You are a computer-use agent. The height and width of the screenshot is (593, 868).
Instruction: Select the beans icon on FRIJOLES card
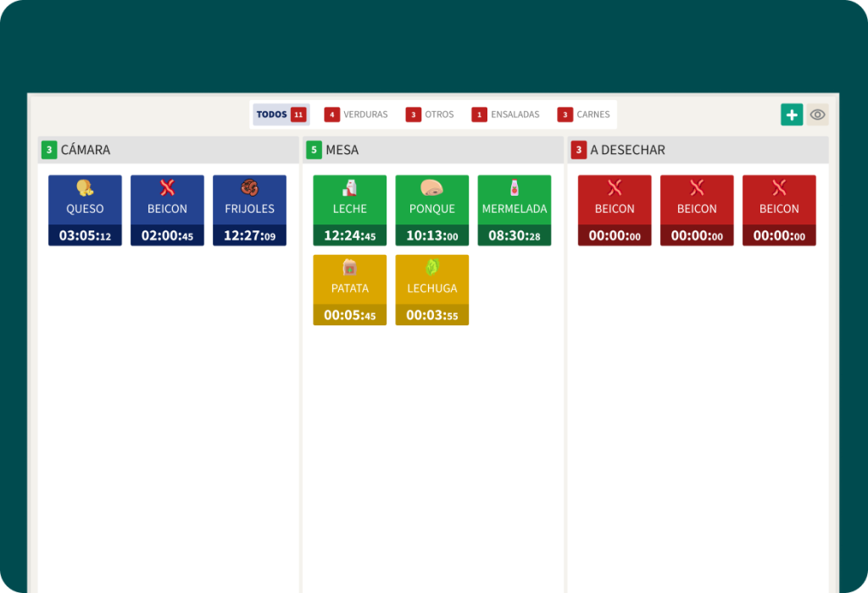[x=249, y=188]
